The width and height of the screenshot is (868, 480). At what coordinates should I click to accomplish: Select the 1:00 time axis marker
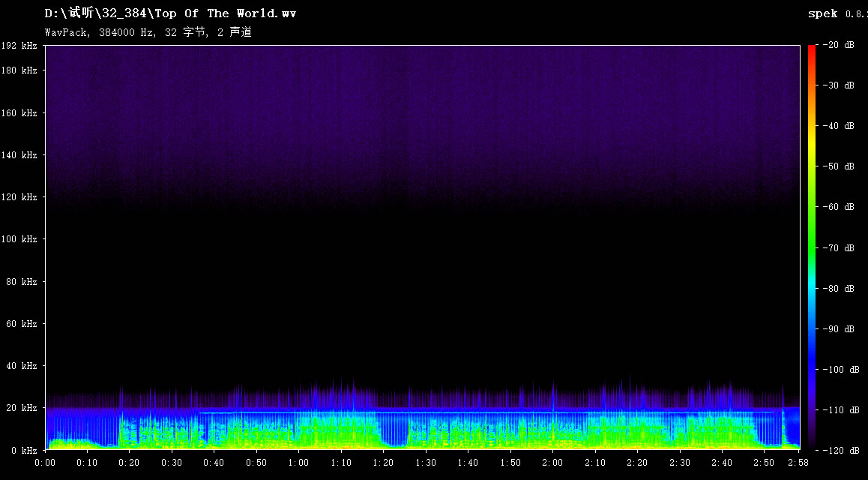[x=299, y=463]
